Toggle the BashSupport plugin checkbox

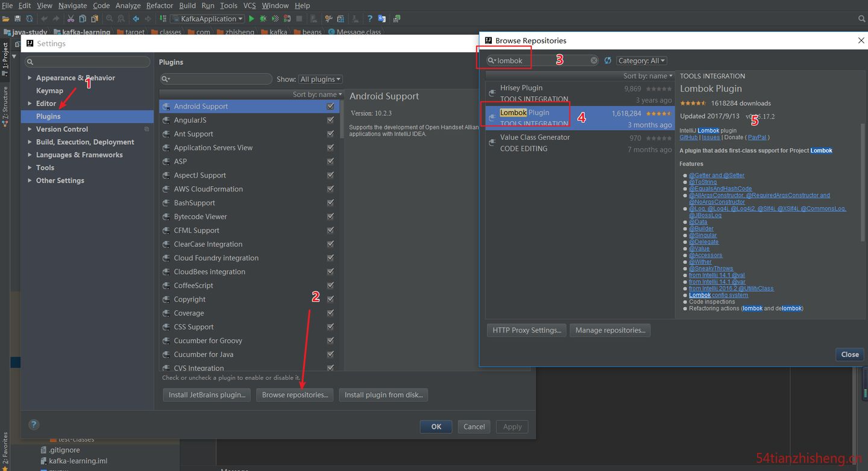point(330,202)
